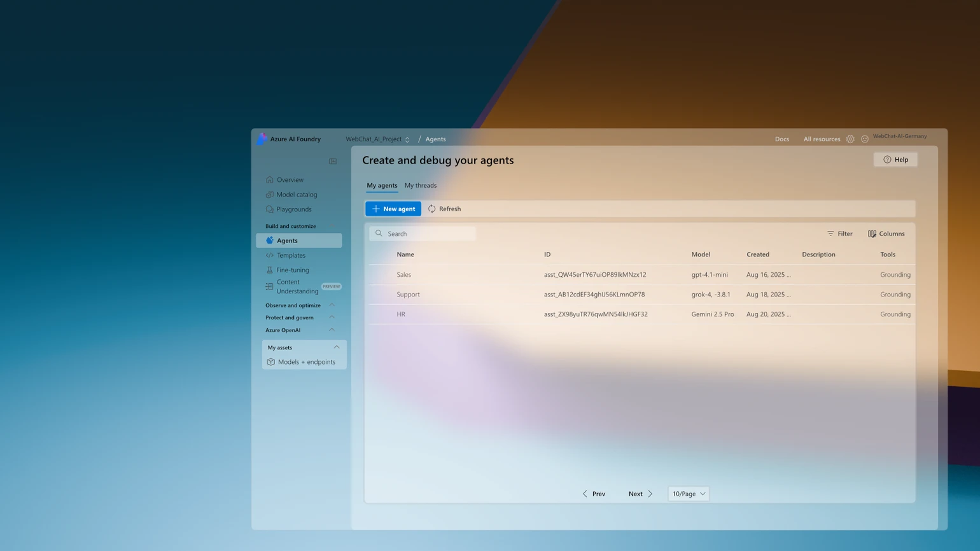
Task: Collapse the Protect and govern group
Action: click(x=332, y=317)
